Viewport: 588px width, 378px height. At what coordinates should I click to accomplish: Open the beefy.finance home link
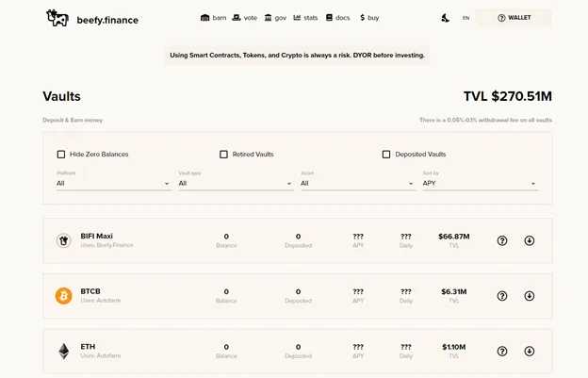tap(107, 20)
